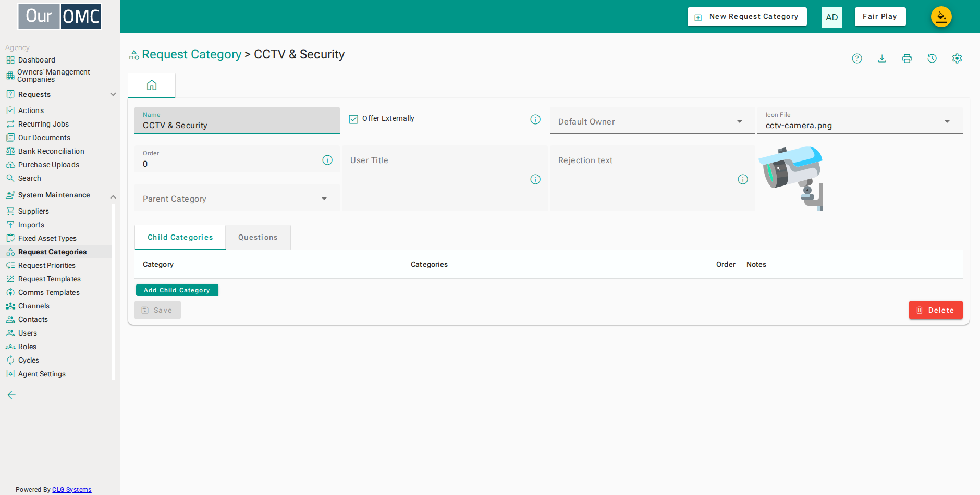The width and height of the screenshot is (980, 495).
Task: Click the AD user initials button
Action: [832, 17]
